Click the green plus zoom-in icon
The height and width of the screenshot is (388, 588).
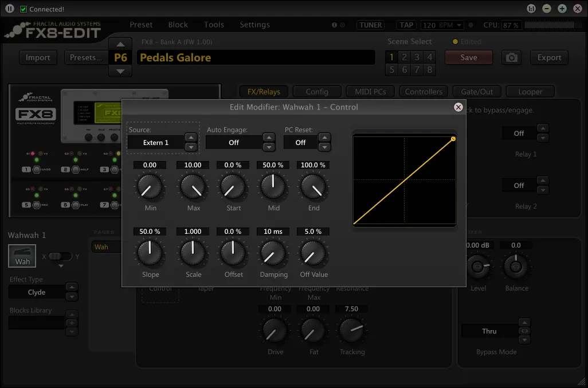pyautogui.click(x=562, y=9)
